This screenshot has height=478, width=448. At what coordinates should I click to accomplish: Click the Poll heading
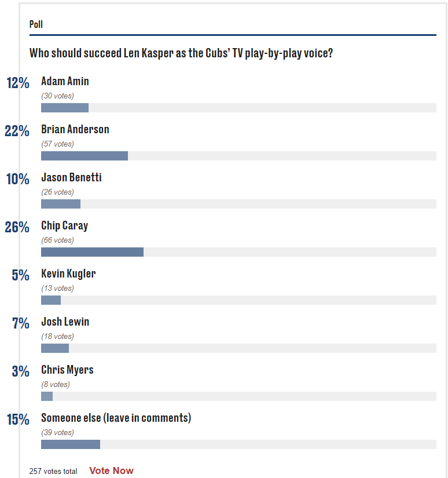pos(36,24)
